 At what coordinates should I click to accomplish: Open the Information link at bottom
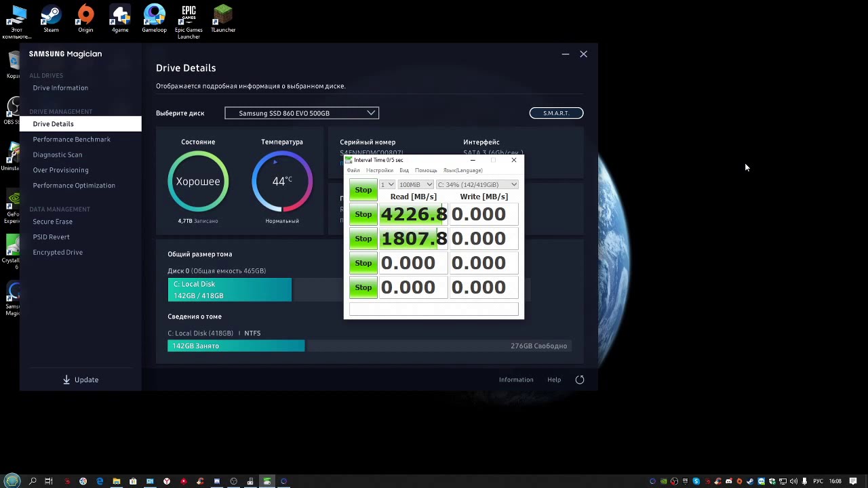[x=516, y=380]
